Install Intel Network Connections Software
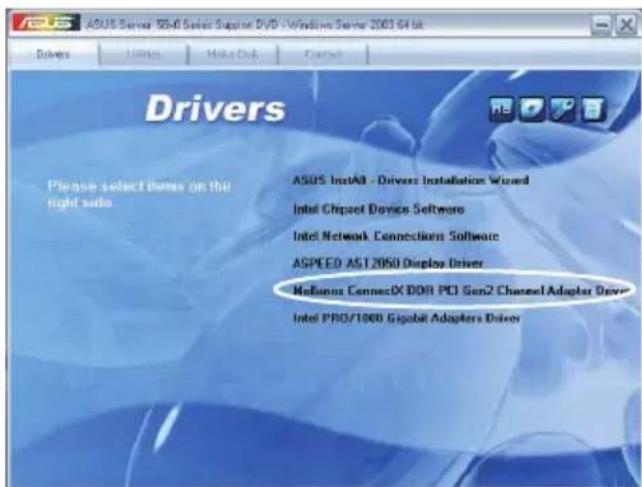The height and width of the screenshot is (487, 642). tap(396, 236)
